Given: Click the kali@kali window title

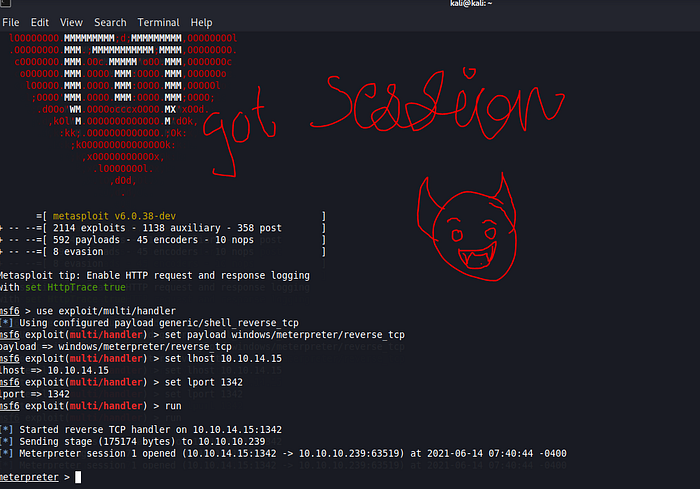Looking at the screenshot, I should click(x=471, y=4).
